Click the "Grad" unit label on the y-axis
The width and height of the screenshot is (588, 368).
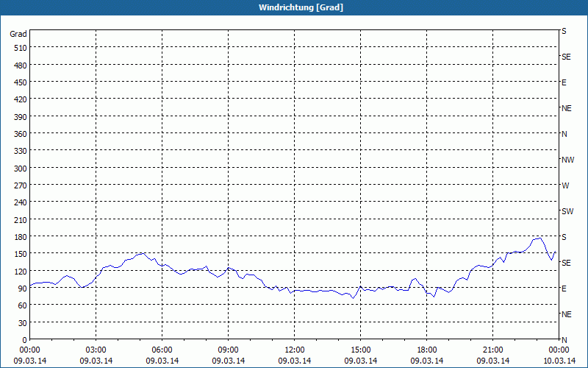click(18, 34)
